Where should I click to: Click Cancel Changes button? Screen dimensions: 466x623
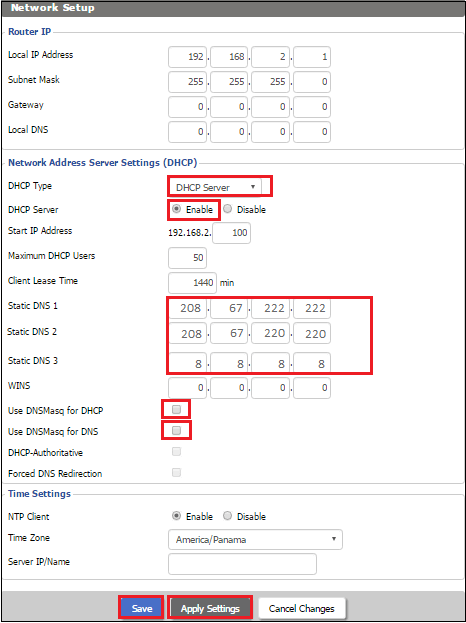click(x=302, y=608)
